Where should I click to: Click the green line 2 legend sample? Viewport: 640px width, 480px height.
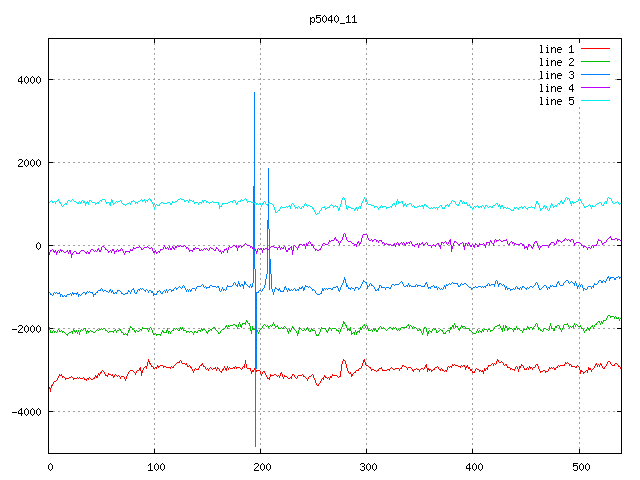click(595, 62)
